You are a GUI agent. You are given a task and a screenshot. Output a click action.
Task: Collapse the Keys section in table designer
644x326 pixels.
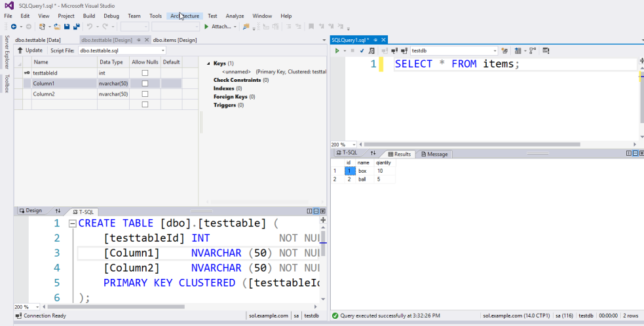[x=208, y=63]
